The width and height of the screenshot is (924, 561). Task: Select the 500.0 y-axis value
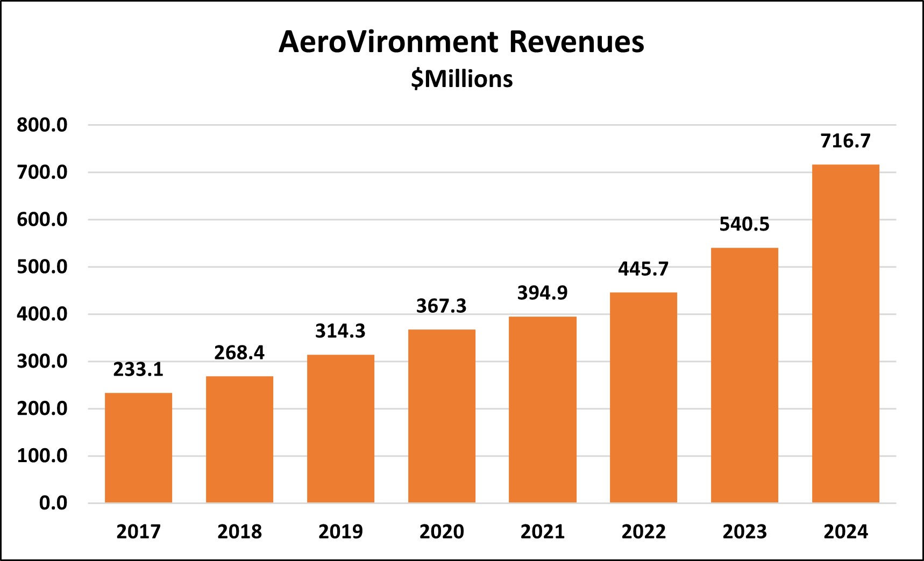(x=42, y=267)
